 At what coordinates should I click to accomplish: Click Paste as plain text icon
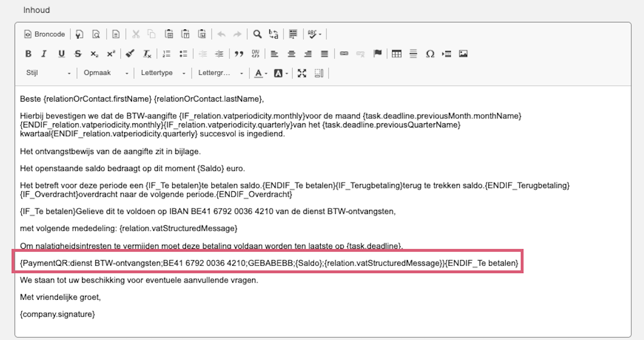185,34
